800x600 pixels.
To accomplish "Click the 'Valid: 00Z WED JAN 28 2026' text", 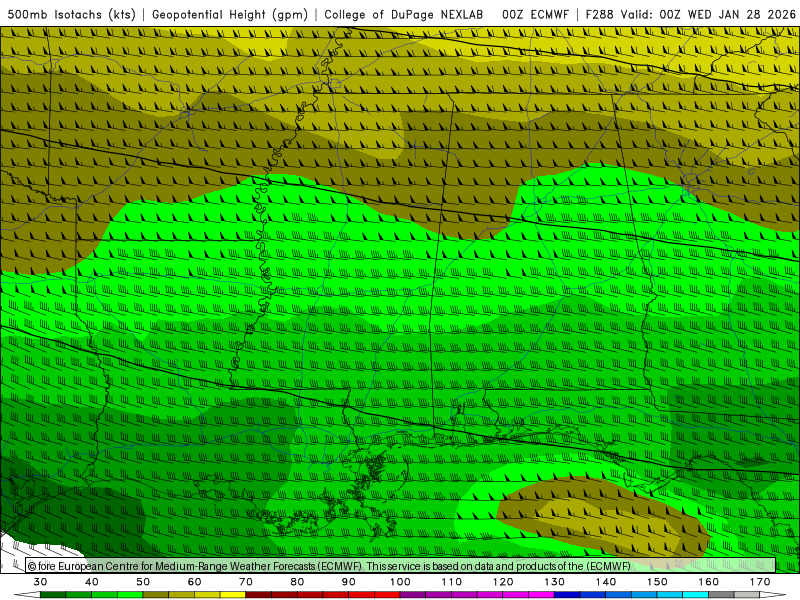I will 708,15.
